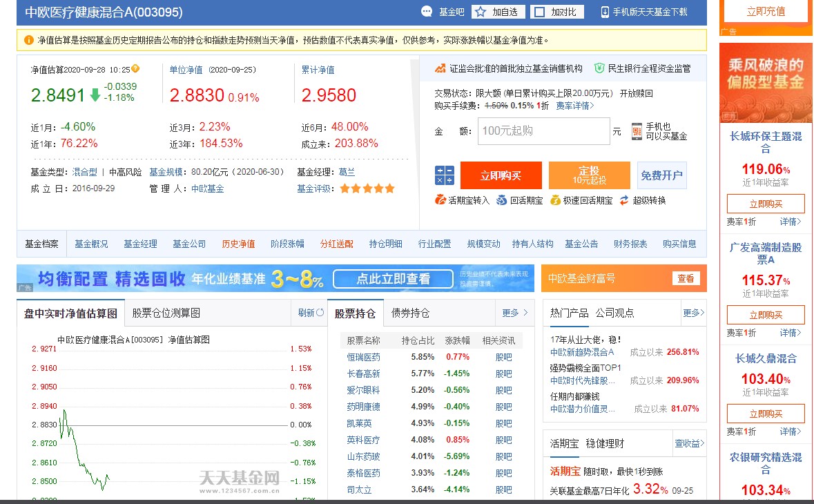This screenshot has height=504, width=814.
Task: Open 爱尔眼科 stock link
Action: [x=363, y=390]
